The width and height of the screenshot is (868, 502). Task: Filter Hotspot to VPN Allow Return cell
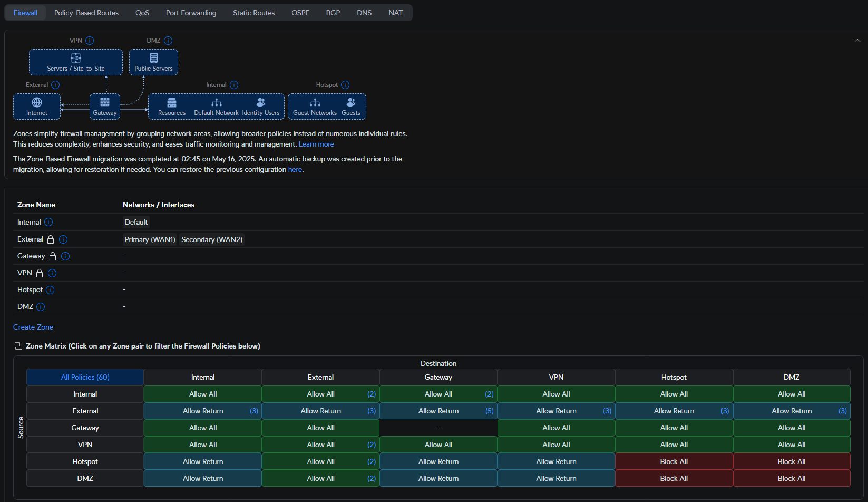click(x=556, y=461)
